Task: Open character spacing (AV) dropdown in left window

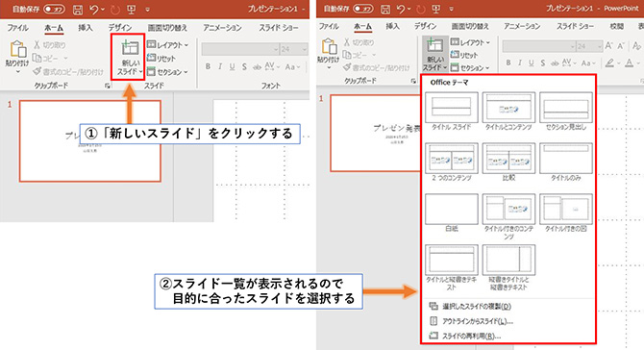Action: 272,66
